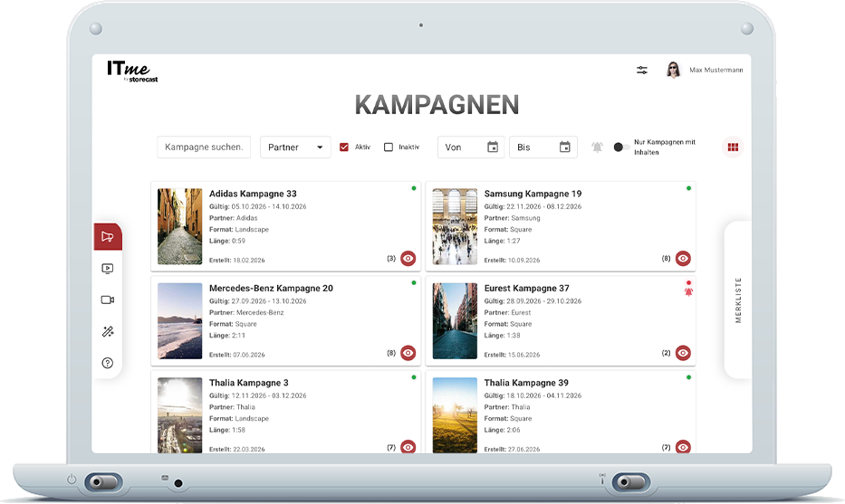Viewport: 845px width, 504px height.
Task: Preview Samsung Kampagne 19 via eye icon
Action: pos(683,259)
